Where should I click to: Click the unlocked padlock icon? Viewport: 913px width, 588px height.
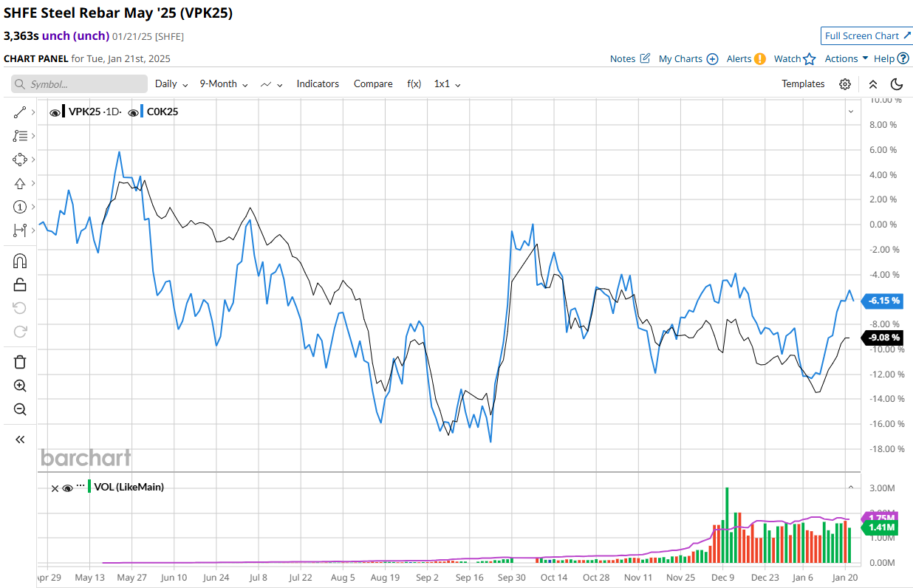(20, 284)
